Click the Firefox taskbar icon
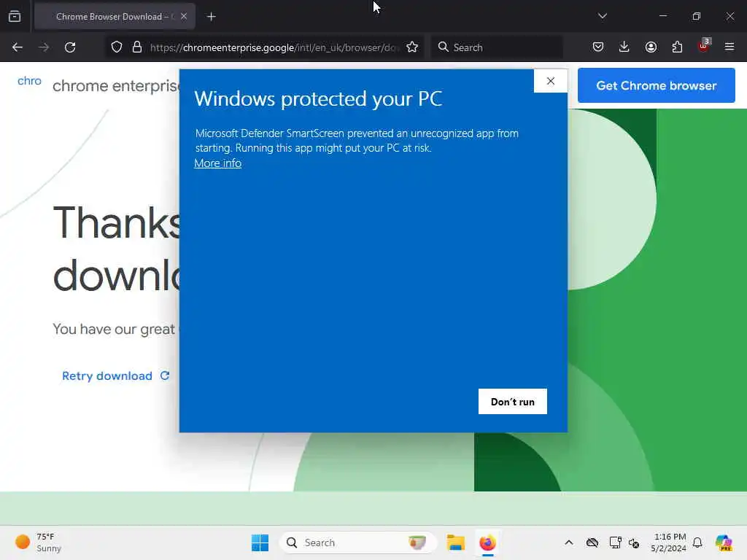The width and height of the screenshot is (747, 560). (487, 542)
